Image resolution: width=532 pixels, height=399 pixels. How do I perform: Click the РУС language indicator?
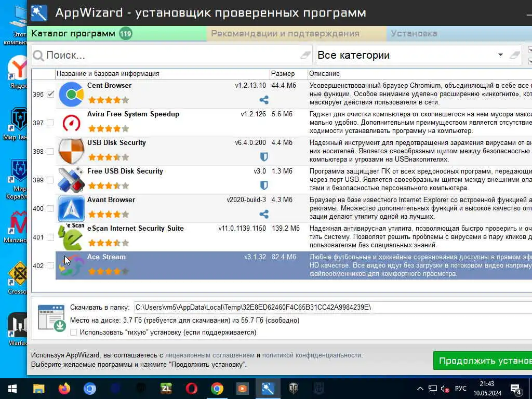(x=460, y=389)
